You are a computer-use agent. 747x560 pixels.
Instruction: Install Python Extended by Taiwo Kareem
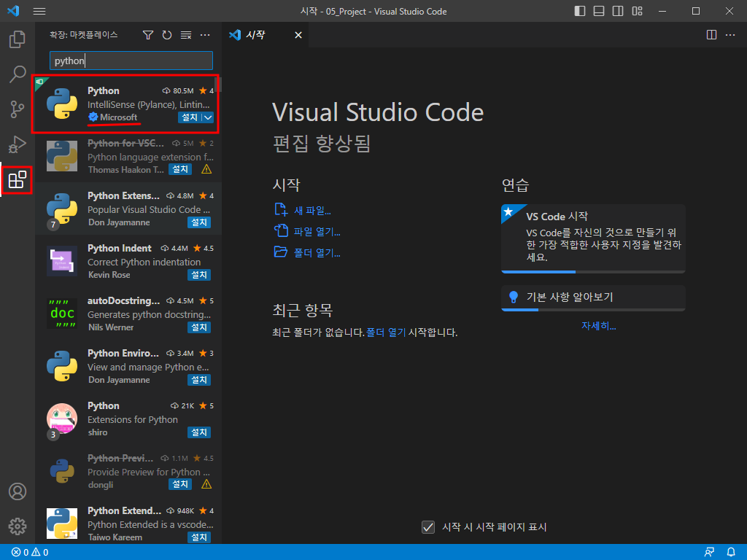(x=199, y=537)
